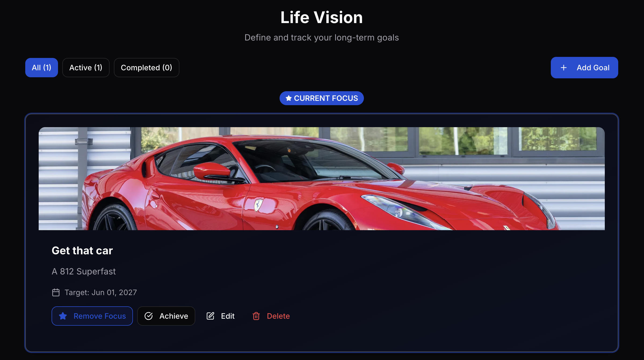Click the Edit text link

(228, 316)
